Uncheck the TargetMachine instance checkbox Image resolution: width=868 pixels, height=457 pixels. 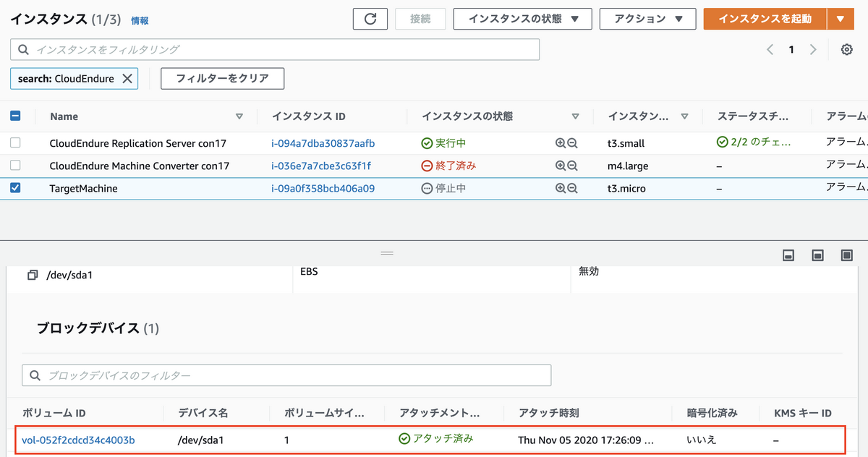pyautogui.click(x=15, y=188)
